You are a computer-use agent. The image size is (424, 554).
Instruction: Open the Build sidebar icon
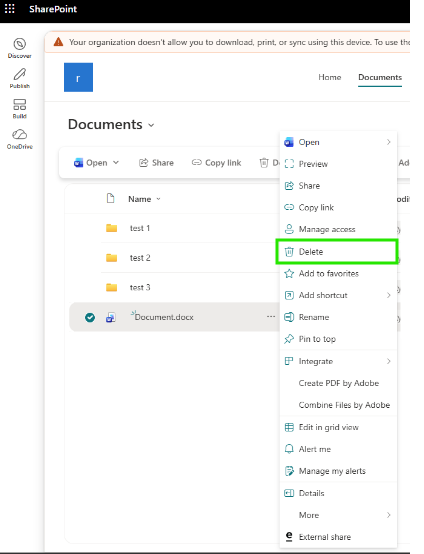pos(20,105)
